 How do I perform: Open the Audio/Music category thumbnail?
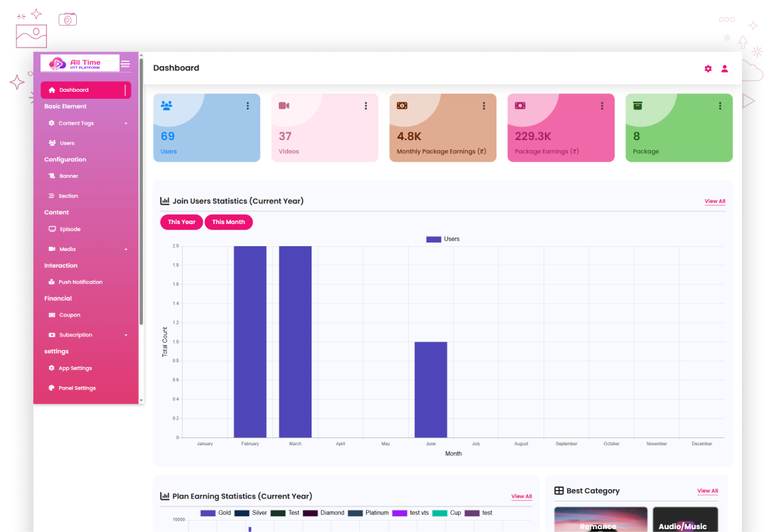pos(685,520)
